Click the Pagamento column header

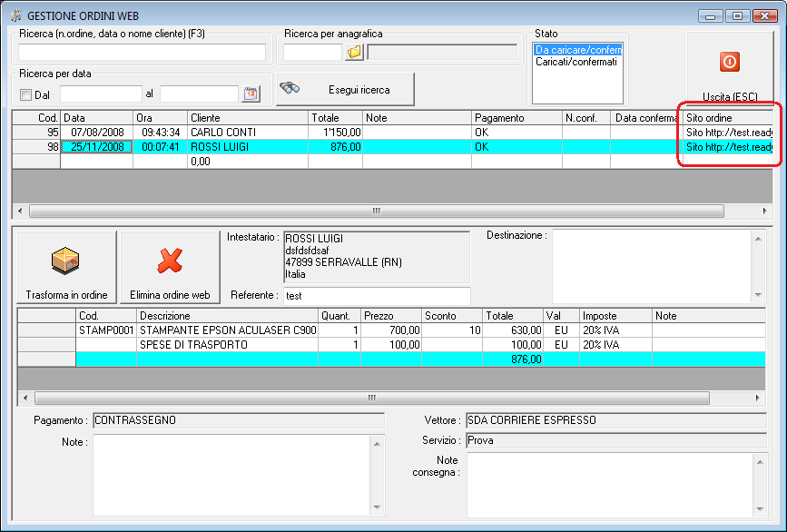pyautogui.click(x=517, y=118)
